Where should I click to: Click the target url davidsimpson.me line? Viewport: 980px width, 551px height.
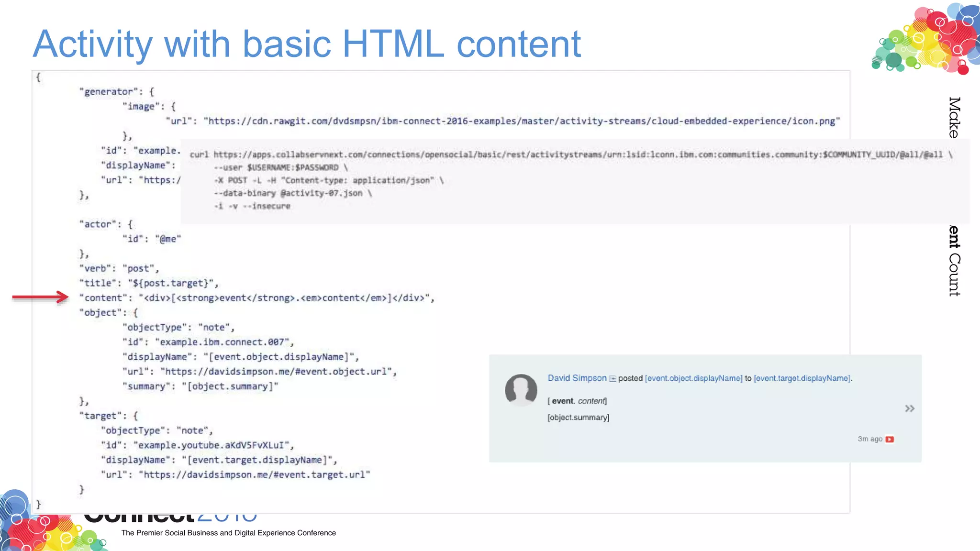point(235,474)
